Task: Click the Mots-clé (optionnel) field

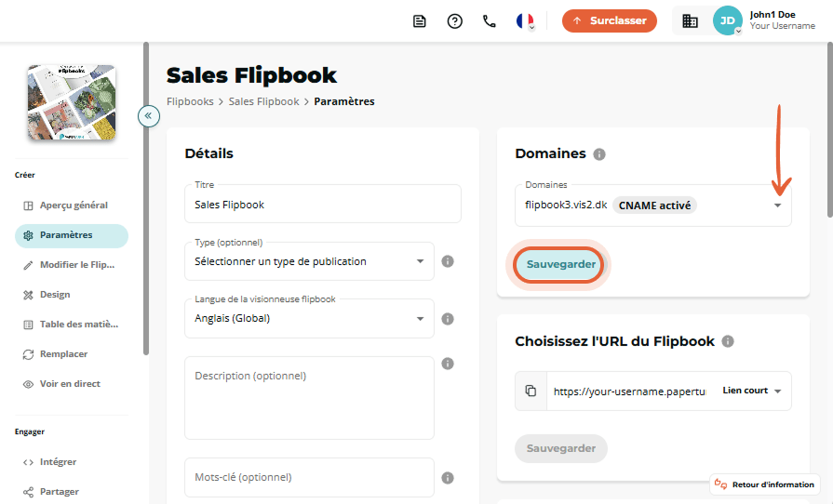Action: (309, 477)
